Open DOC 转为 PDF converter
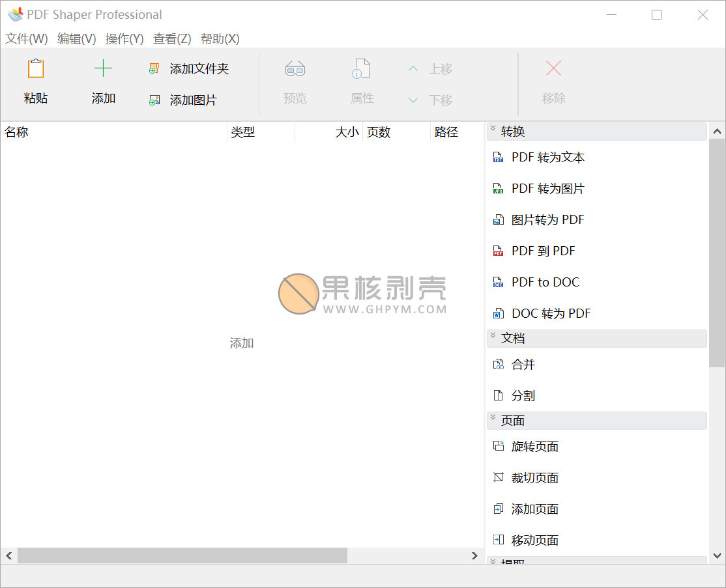The width and height of the screenshot is (726, 588). (x=551, y=313)
